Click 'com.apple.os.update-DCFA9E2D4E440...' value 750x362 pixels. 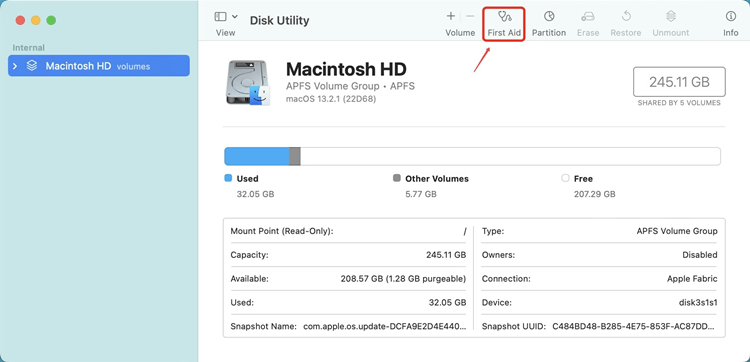pyautogui.click(x=385, y=327)
